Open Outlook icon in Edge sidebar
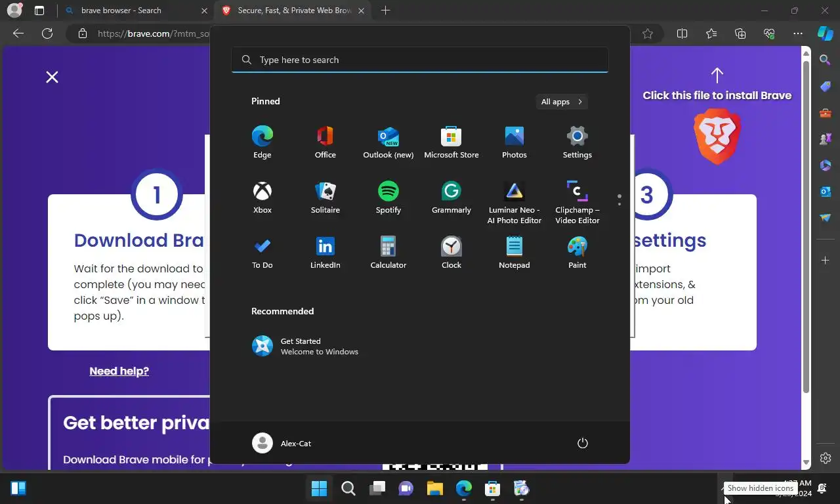 [x=826, y=192]
